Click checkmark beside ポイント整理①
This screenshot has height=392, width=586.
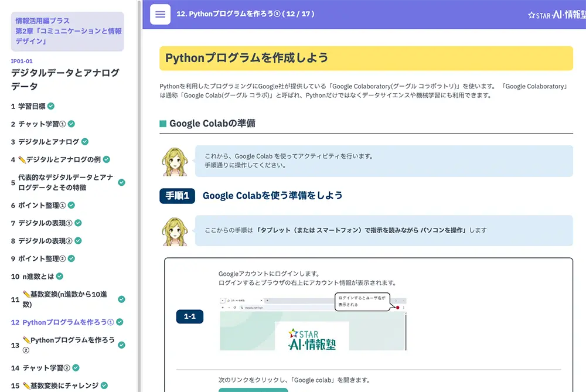71,205
